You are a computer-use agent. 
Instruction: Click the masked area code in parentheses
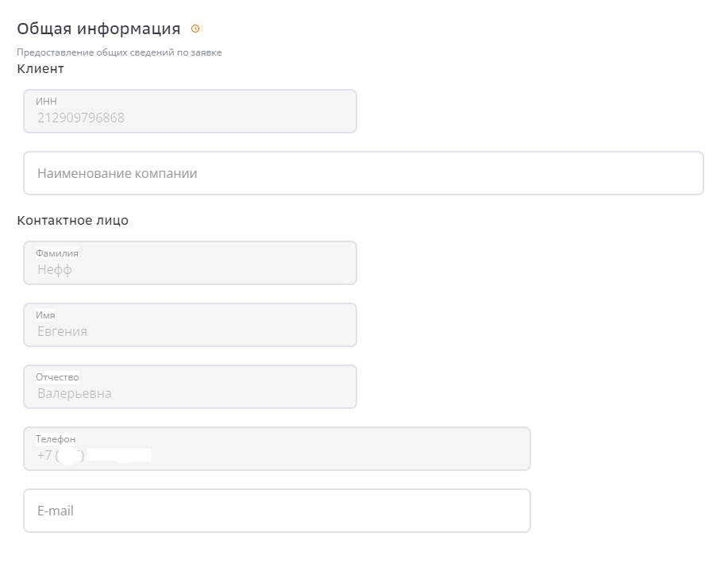click(71, 455)
